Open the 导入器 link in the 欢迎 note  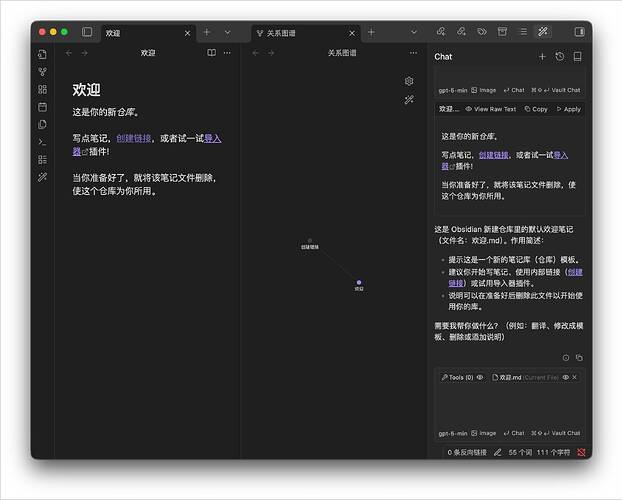click(x=213, y=138)
